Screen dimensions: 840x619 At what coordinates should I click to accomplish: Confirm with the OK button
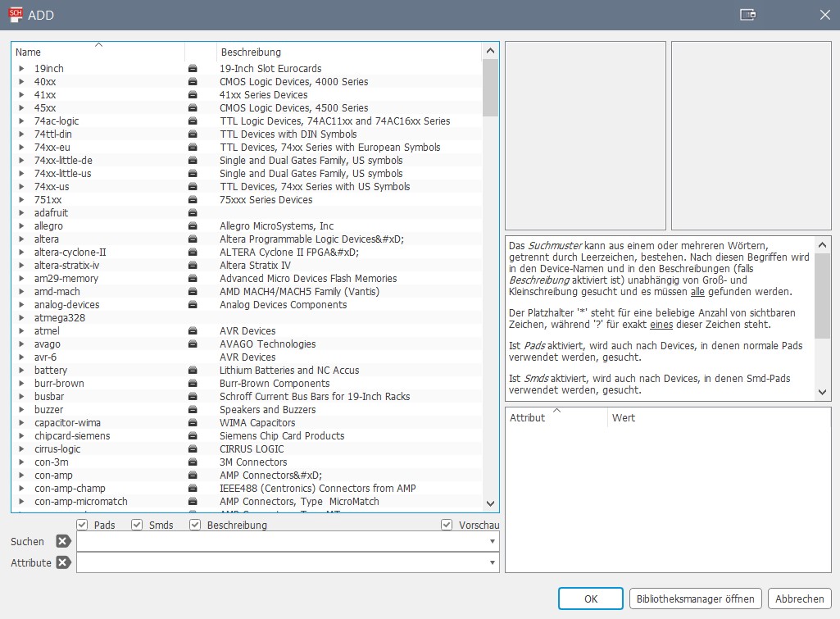590,599
